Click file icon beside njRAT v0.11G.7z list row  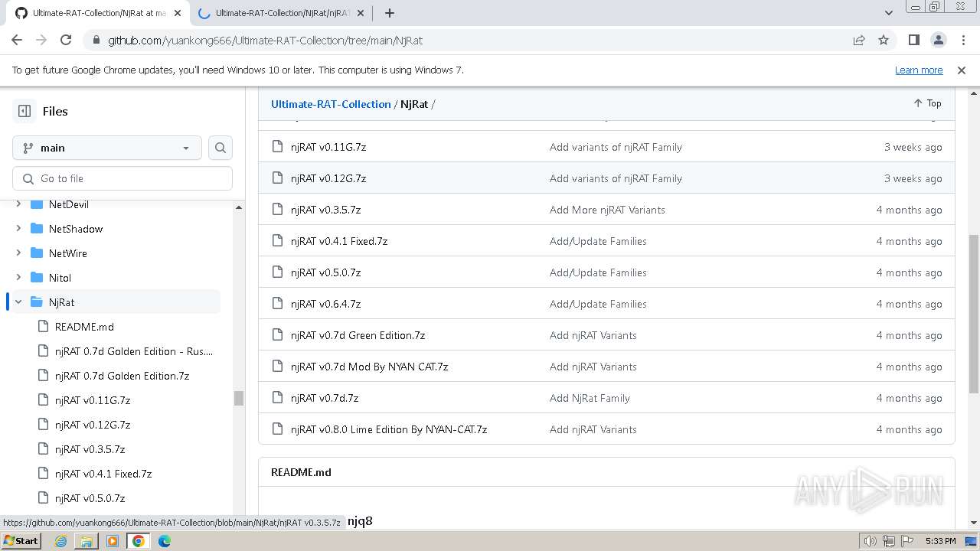pos(278,147)
